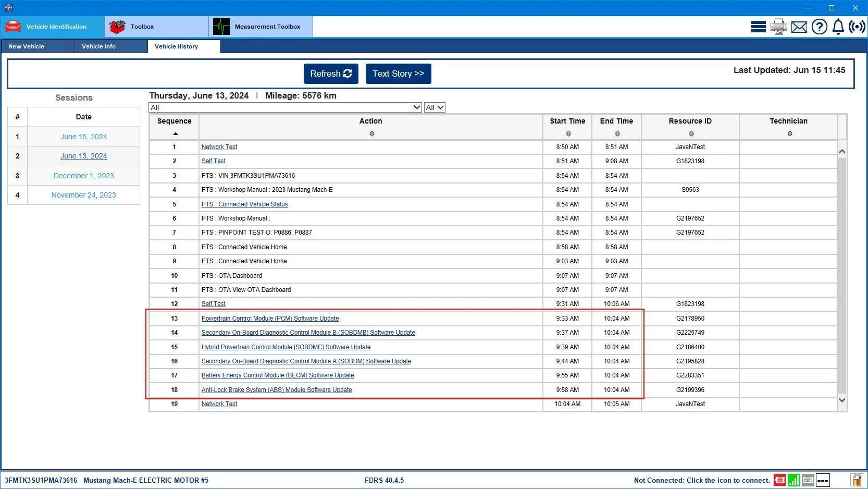
Task: Click the green signal bars icon
Action: [x=794, y=480]
